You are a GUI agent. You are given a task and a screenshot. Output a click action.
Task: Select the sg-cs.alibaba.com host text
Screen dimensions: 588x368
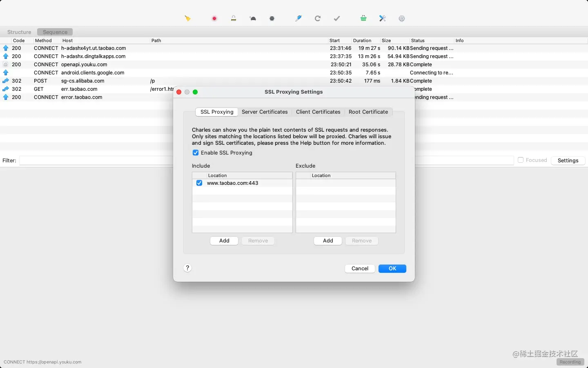coord(83,81)
